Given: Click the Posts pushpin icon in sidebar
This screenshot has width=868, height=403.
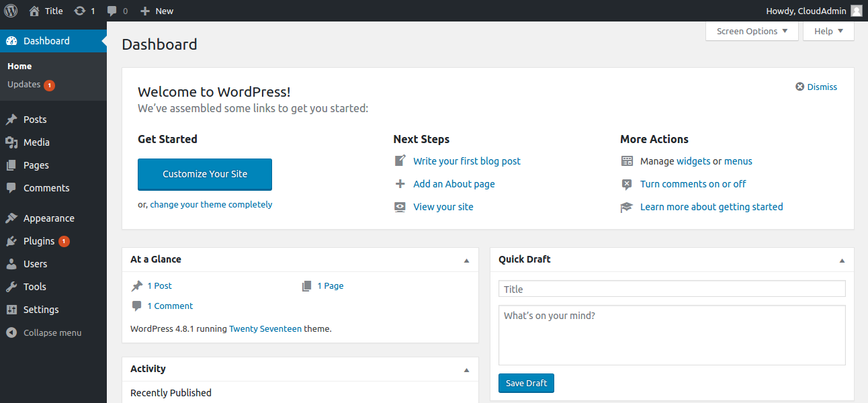Looking at the screenshot, I should point(11,120).
